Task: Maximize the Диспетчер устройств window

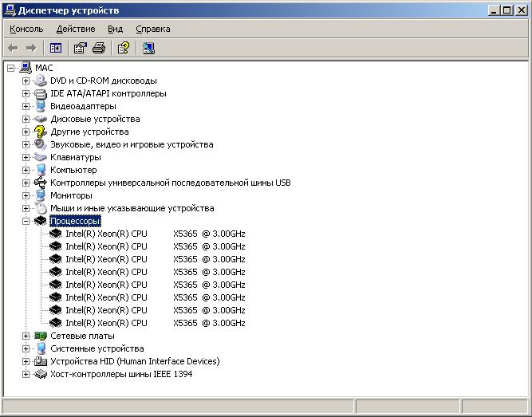Action: click(507, 10)
